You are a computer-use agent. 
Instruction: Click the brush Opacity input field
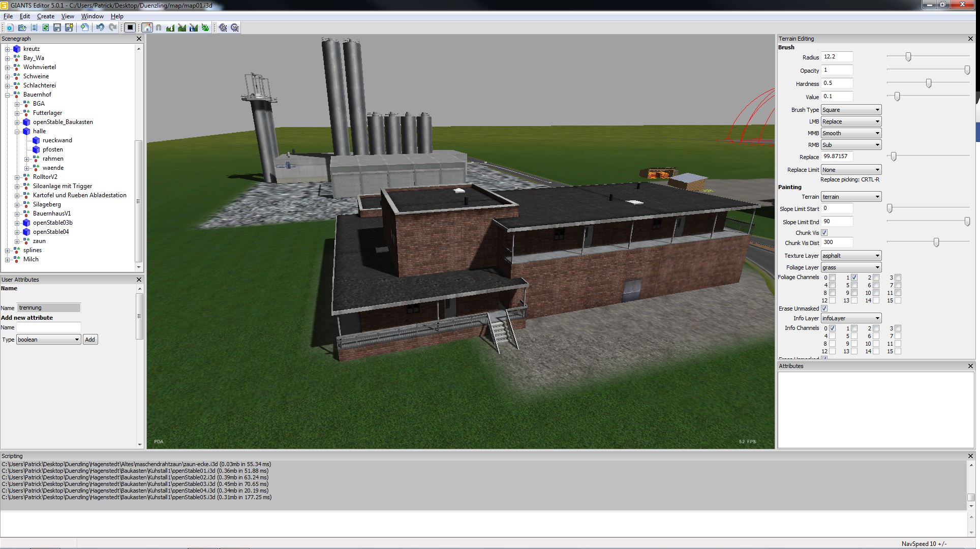point(837,70)
